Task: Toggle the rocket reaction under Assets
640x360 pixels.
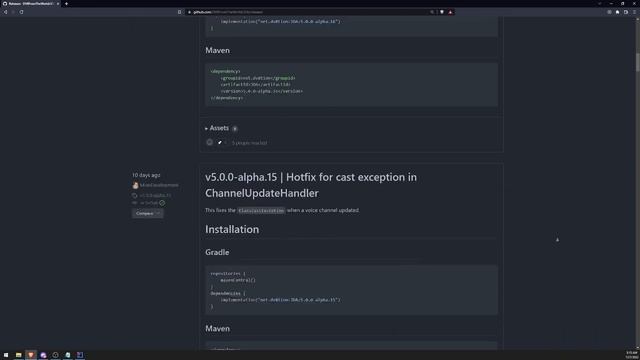Action: click(x=221, y=142)
